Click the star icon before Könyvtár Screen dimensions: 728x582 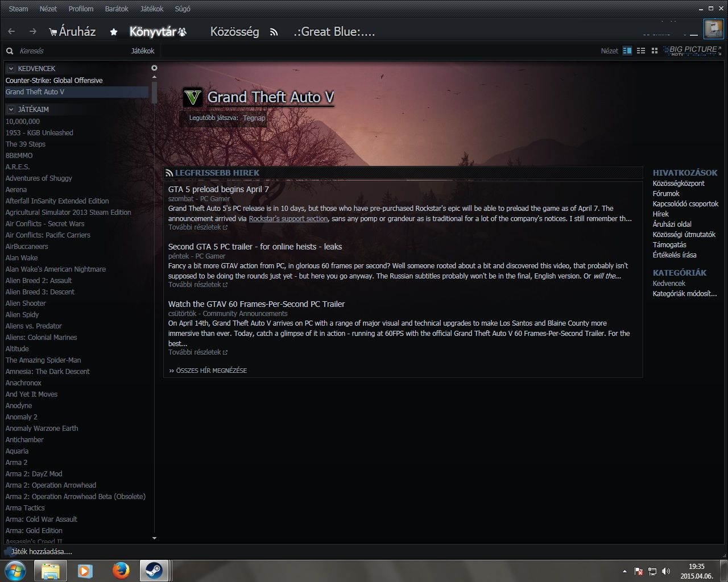pyautogui.click(x=114, y=32)
